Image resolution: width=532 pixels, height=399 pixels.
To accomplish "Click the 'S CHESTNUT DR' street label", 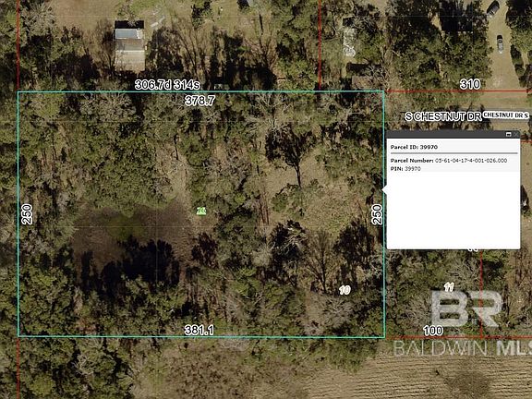I will pos(443,116).
